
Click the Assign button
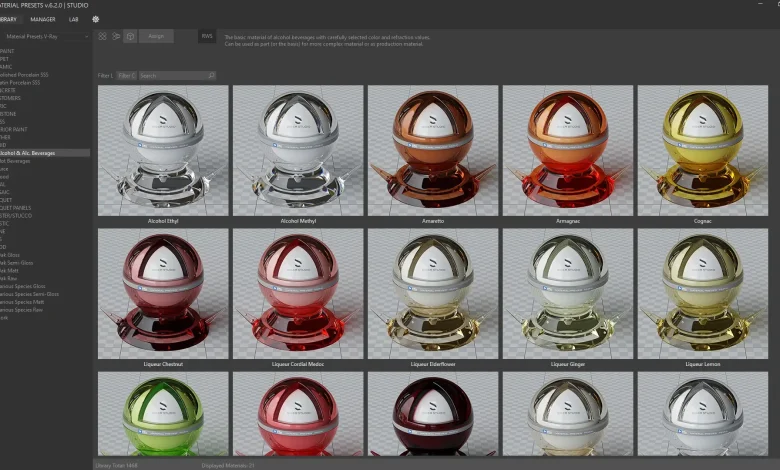(x=156, y=36)
